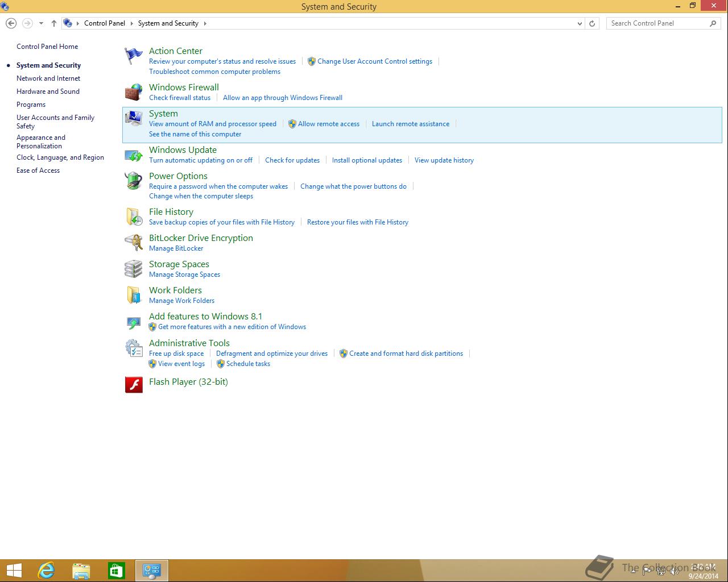This screenshot has width=728, height=582.
Task: Open the Add features to Windows 8.1 icon
Action: click(x=134, y=322)
